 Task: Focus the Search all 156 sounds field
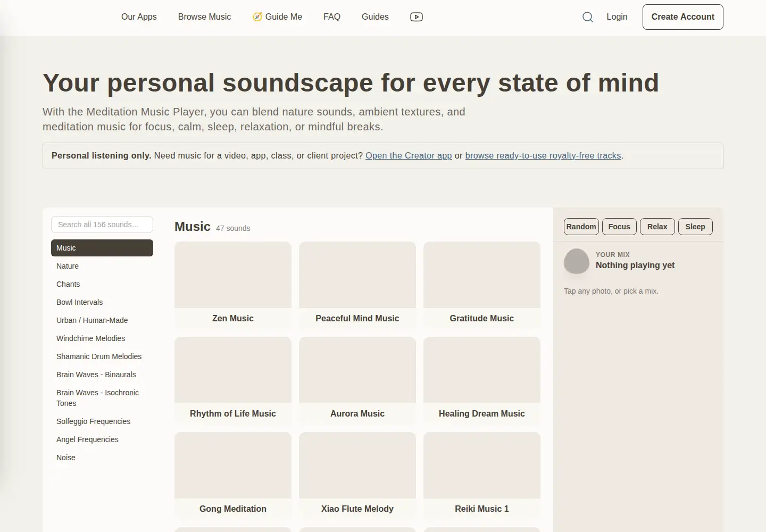102,225
